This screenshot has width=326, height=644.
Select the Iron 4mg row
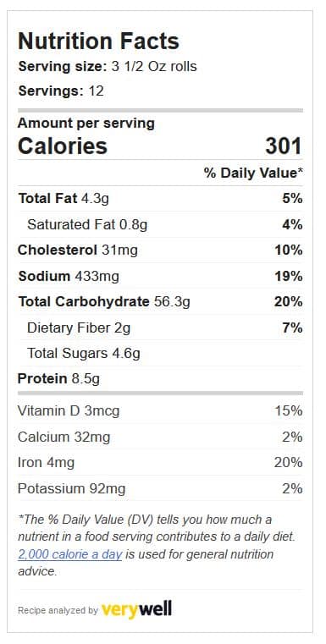click(x=160, y=463)
